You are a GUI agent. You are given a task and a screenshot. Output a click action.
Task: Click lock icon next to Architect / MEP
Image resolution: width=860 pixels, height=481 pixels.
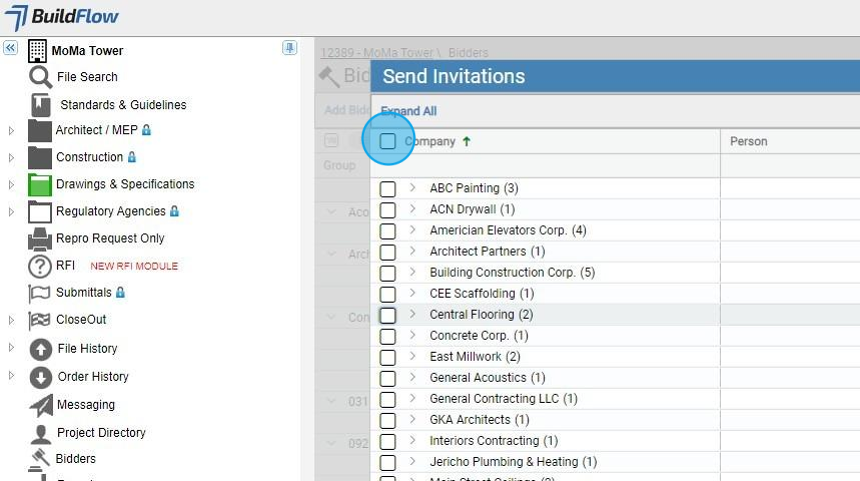(x=146, y=130)
